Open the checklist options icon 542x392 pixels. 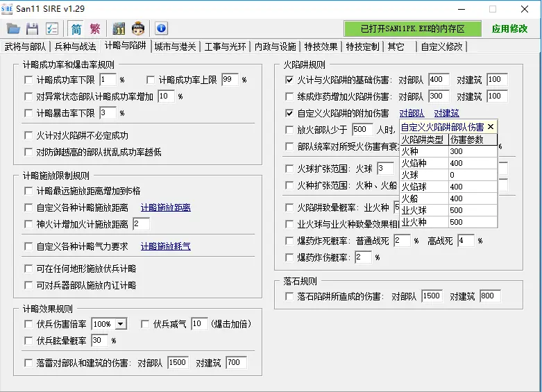pyautogui.click(x=52, y=28)
